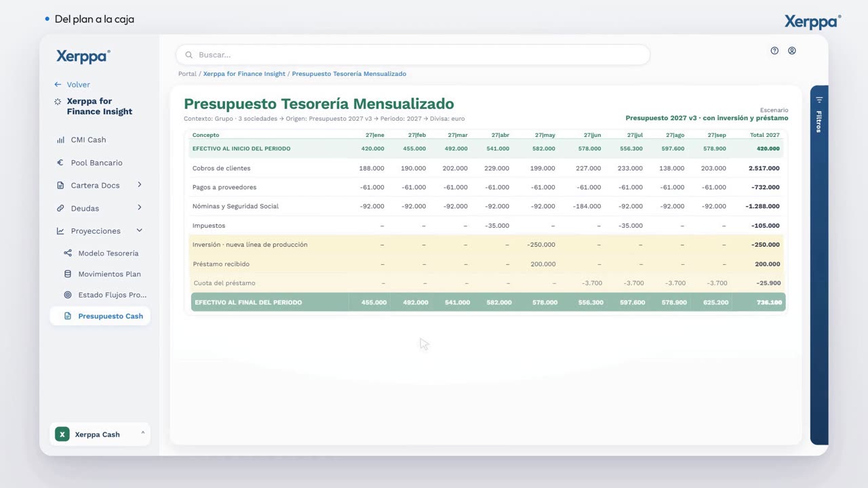The width and height of the screenshot is (868, 488).
Task: Click the green Xerppa Cash app icon
Action: (x=62, y=434)
